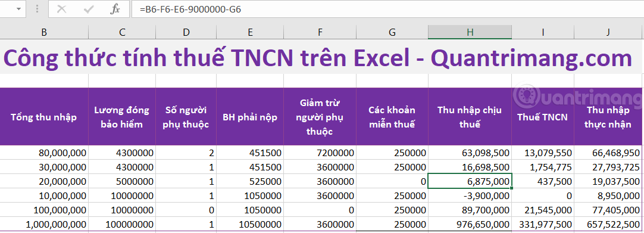Expand the Name Box dropdown arrow
The width and height of the screenshot is (644, 233).
[18, 9]
